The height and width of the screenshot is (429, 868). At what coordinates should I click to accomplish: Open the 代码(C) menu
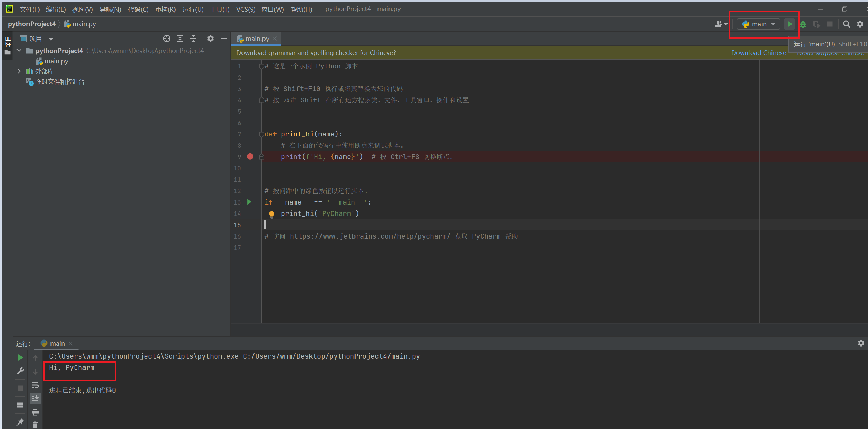(x=138, y=9)
